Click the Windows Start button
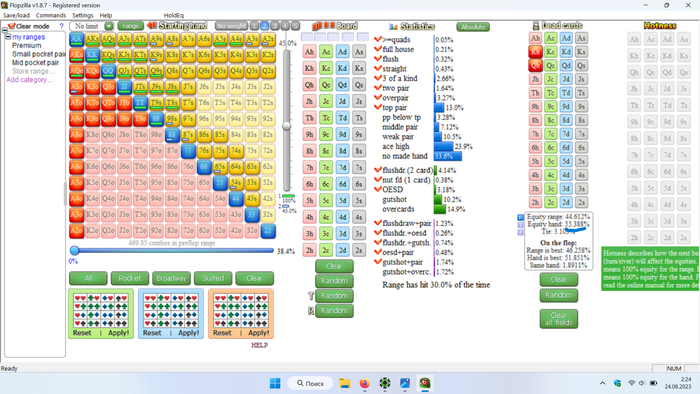Image resolution: width=700 pixels, height=394 pixels. (x=275, y=383)
